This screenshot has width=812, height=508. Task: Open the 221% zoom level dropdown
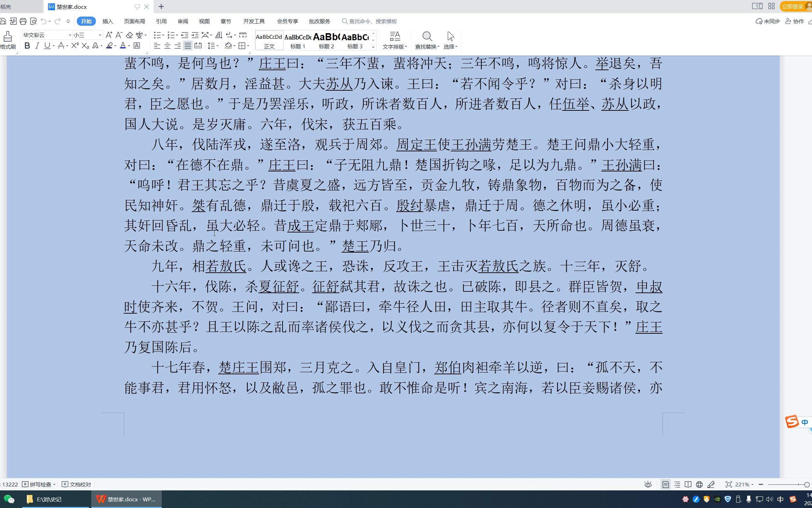[744, 484]
